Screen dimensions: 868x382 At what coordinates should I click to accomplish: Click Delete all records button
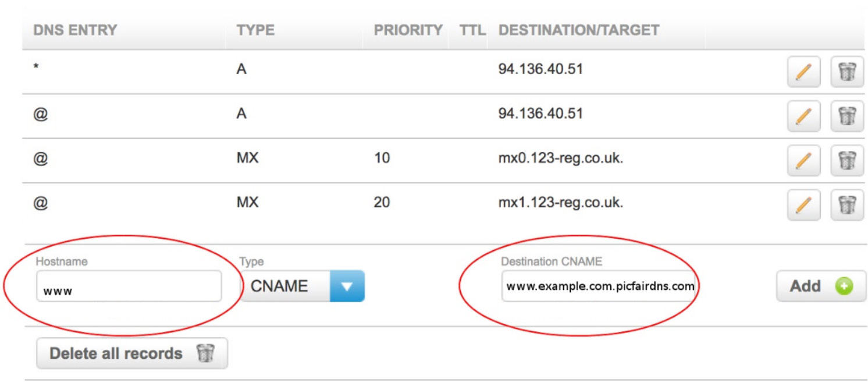132,353
